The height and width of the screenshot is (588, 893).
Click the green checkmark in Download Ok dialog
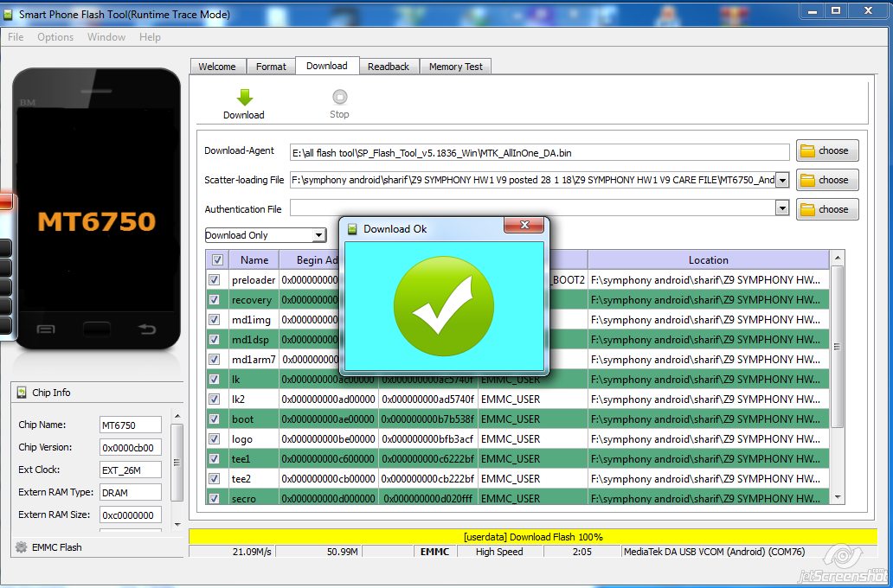tap(444, 304)
